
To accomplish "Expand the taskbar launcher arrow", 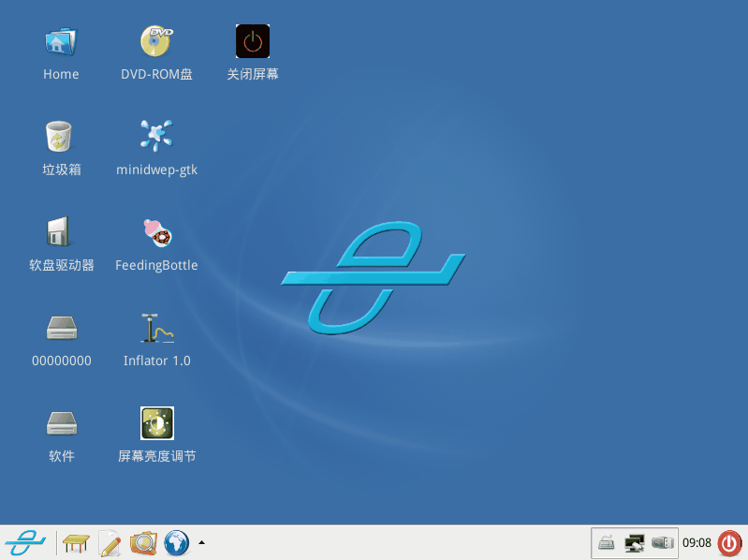I will [202, 542].
